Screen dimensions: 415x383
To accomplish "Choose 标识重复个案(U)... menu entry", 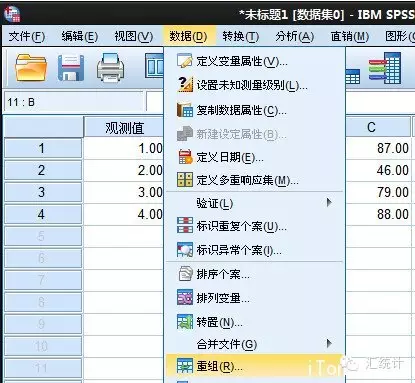I will coord(255,226).
